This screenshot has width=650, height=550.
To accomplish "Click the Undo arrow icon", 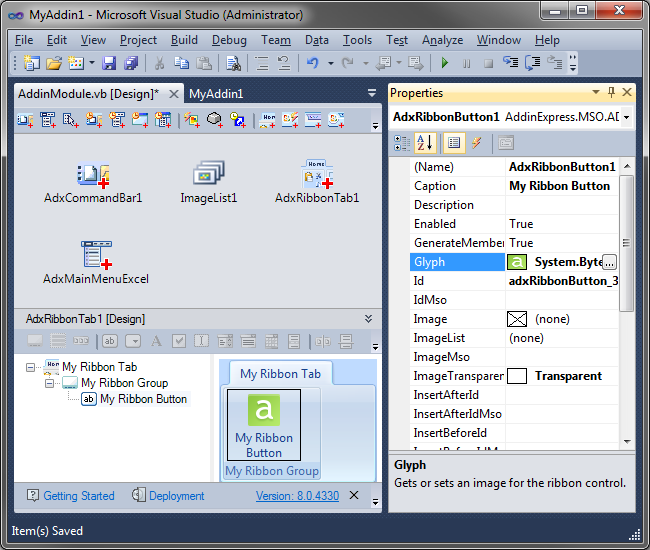I will pyautogui.click(x=313, y=63).
